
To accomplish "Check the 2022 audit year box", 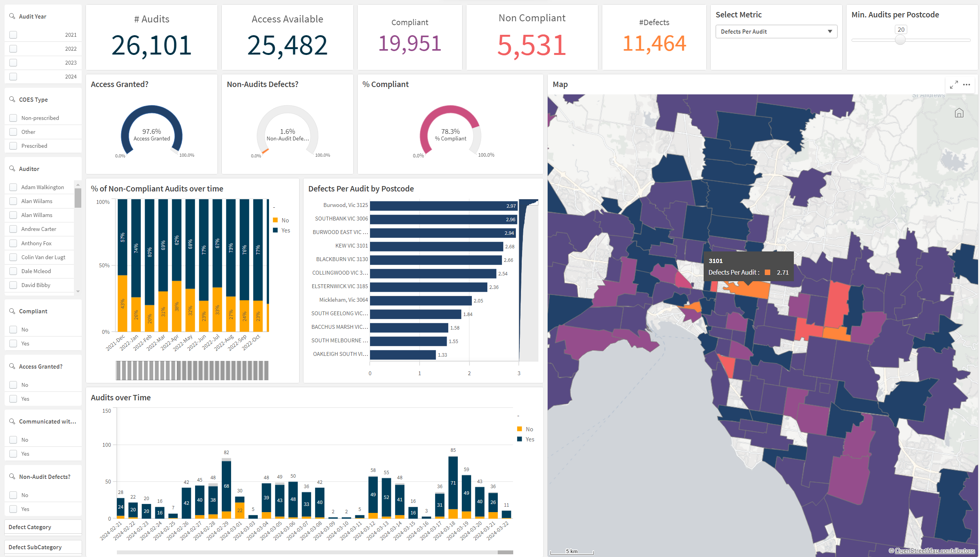I will point(13,49).
